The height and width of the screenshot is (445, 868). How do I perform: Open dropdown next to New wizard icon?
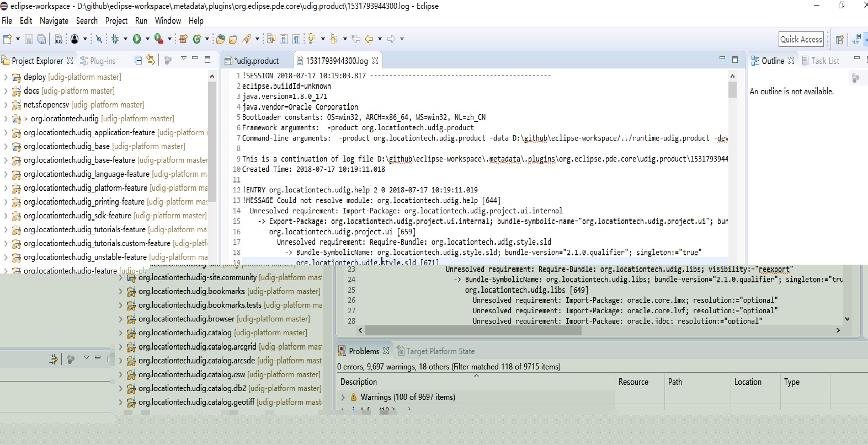(x=18, y=39)
